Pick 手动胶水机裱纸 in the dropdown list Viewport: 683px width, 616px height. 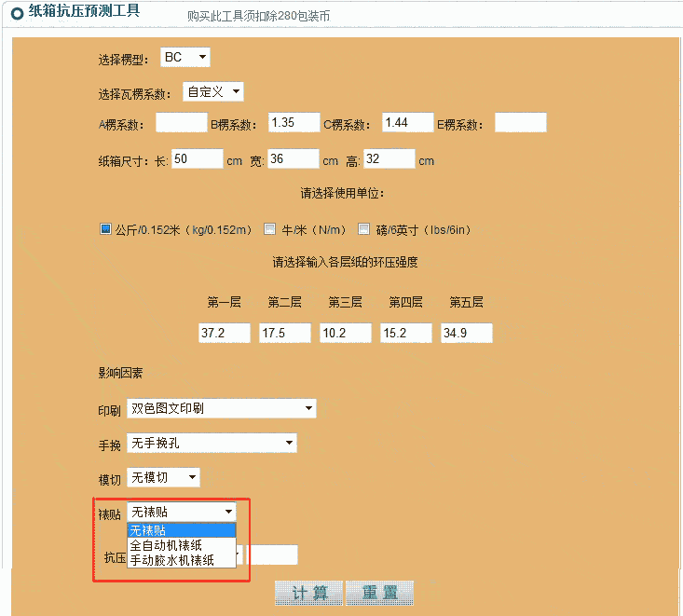[x=181, y=560]
